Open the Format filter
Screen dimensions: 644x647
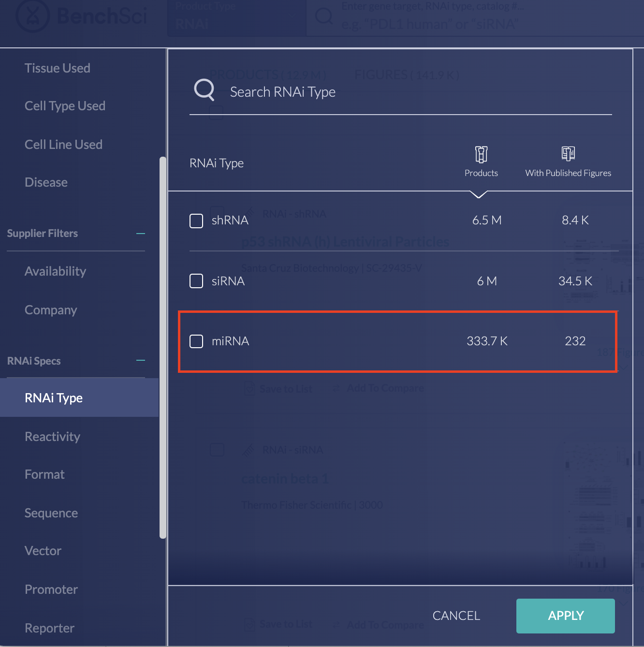point(44,474)
